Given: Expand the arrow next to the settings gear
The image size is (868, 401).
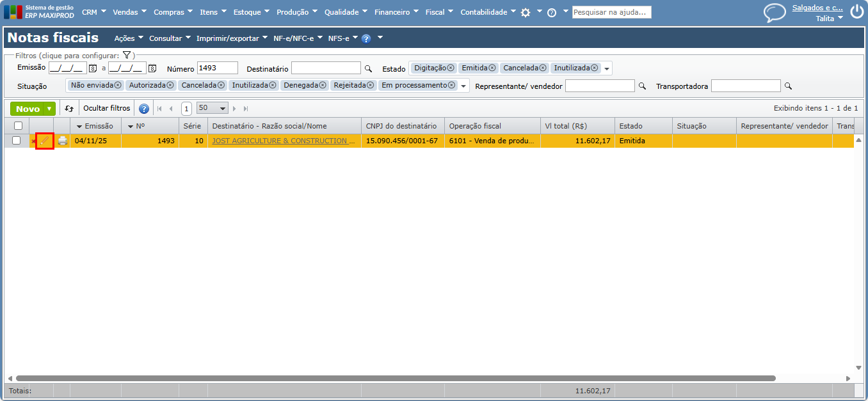Looking at the screenshot, I should 539,12.
